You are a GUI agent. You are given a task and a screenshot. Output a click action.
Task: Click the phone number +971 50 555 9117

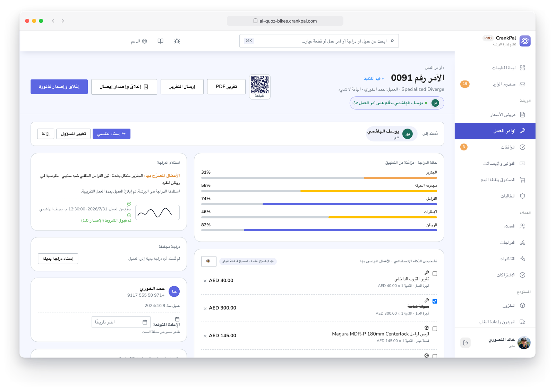(146, 295)
